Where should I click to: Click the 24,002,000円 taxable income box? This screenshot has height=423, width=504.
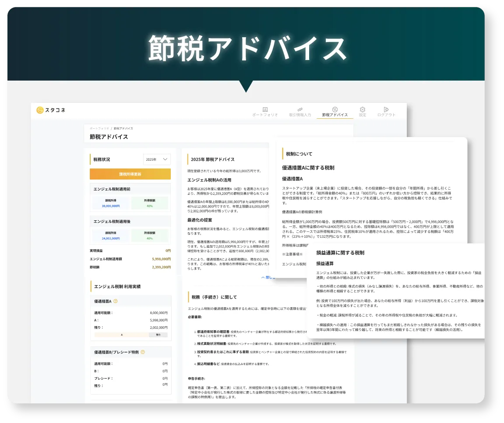click(110, 236)
